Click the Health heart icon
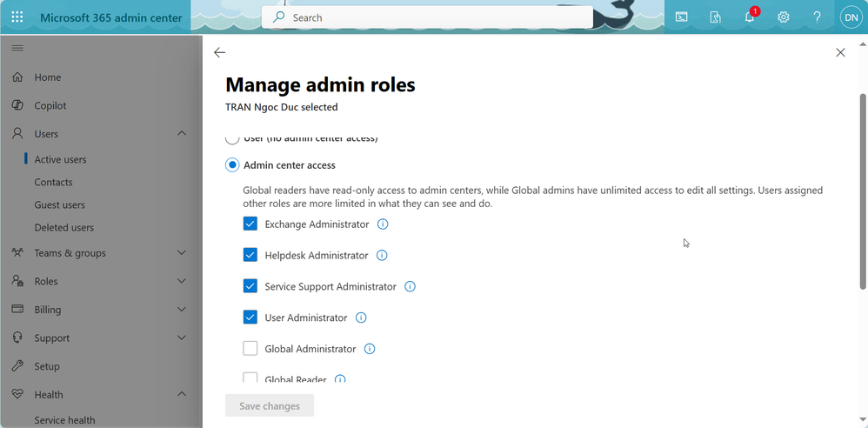This screenshot has width=868, height=428. [x=17, y=394]
